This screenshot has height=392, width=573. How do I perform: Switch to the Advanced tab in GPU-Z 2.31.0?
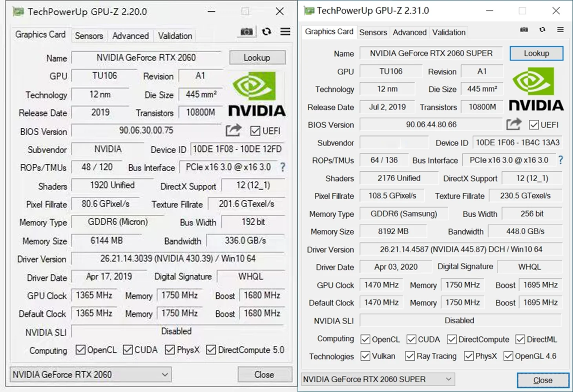[410, 32]
